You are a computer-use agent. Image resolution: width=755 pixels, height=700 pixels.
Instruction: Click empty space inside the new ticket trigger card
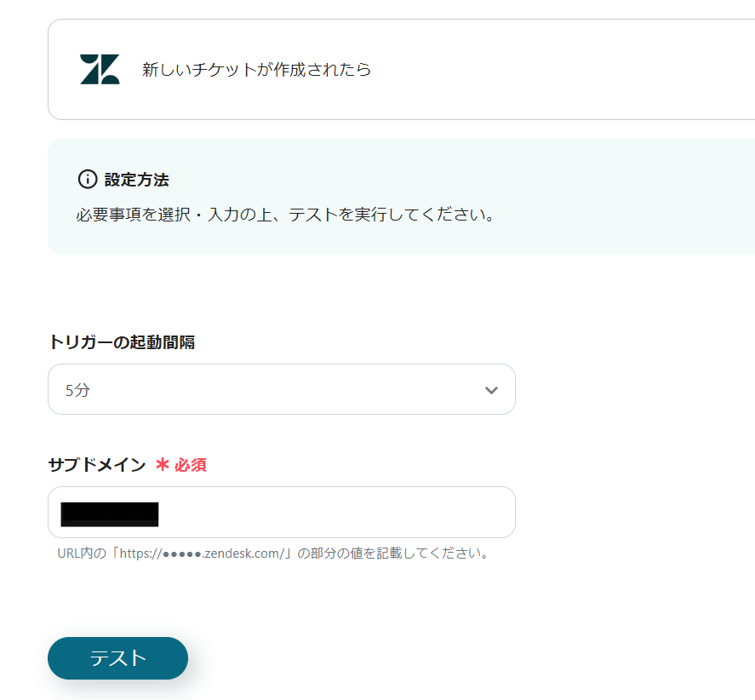coord(553,70)
